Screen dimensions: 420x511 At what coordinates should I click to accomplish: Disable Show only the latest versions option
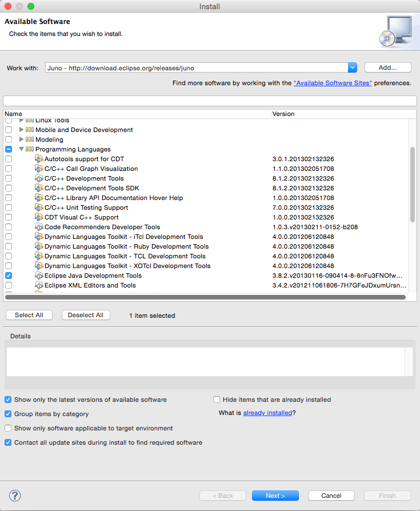coord(8,400)
